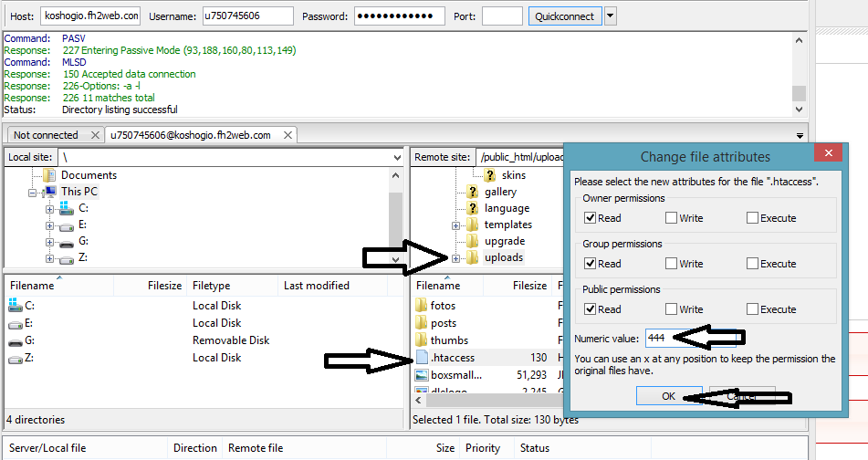Image resolution: width=868 pixels, height=460 pixels.
Task: Click the G: drive icon in local tree
Action: [67, 243]
